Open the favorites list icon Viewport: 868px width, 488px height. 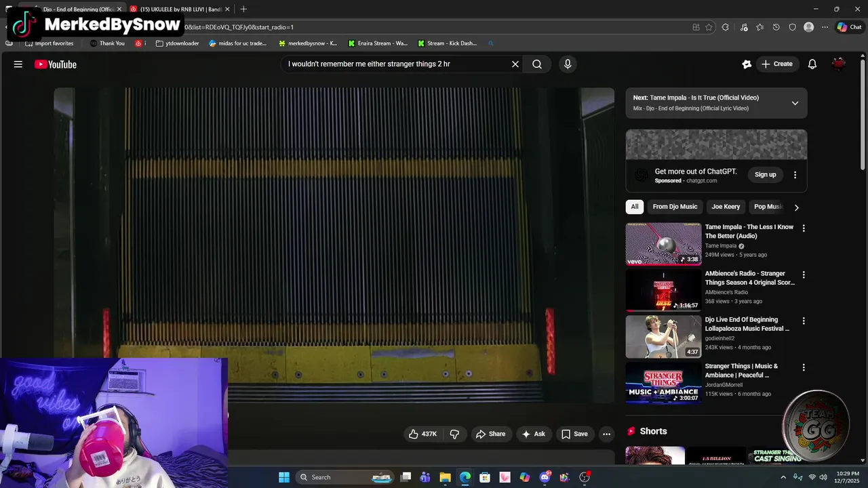(x=760, y=27)
